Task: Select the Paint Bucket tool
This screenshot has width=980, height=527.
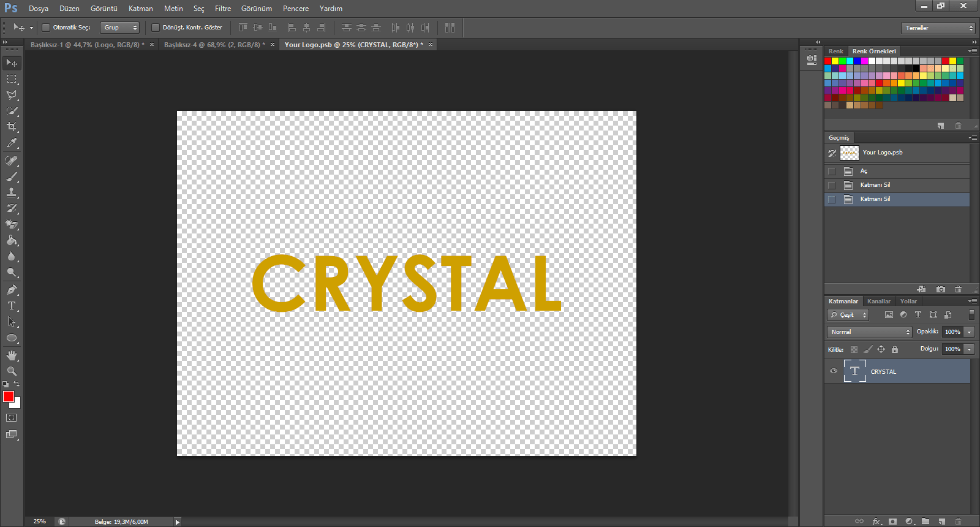Action: click(x=12, y=240)
